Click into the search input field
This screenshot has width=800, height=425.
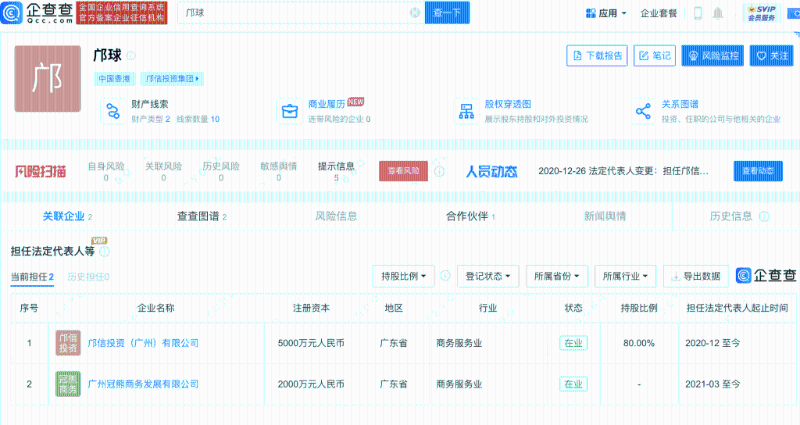pyautogui.click(x=290, y=13)
